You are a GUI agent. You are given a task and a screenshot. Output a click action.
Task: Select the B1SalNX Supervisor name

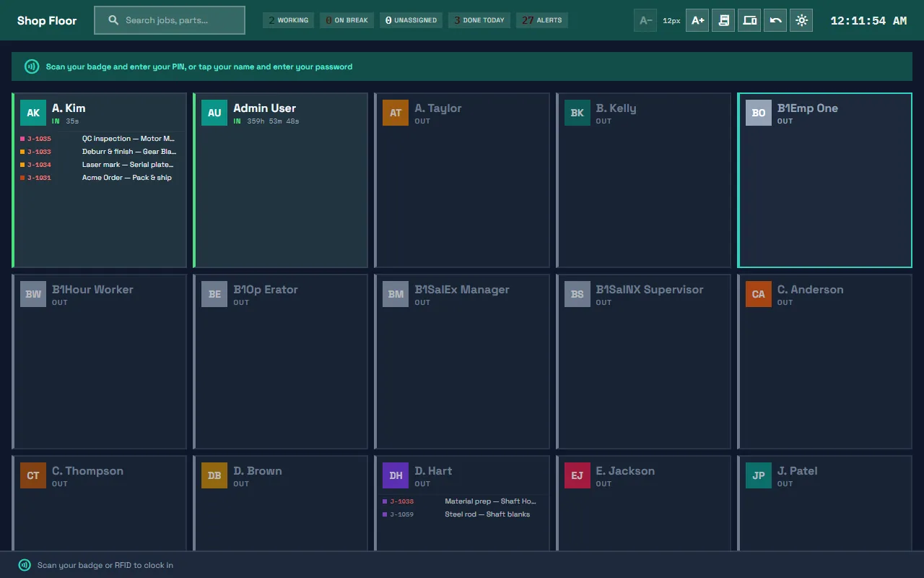click(649, 290)
